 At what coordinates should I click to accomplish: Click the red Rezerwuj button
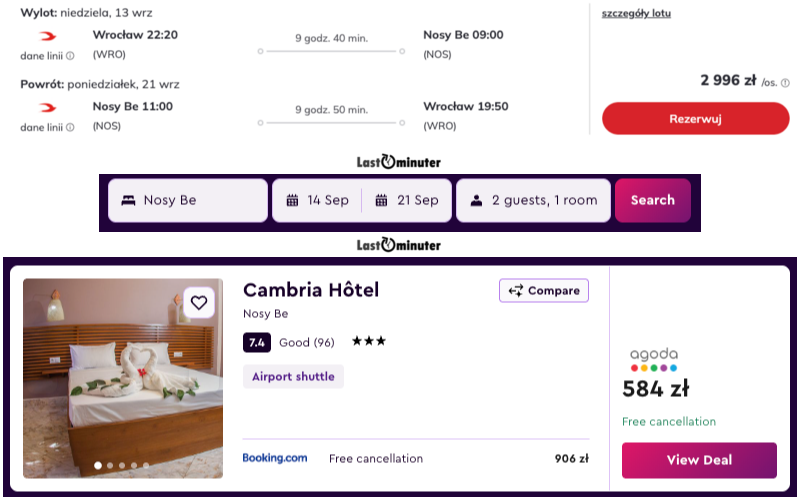click(695, 118)
